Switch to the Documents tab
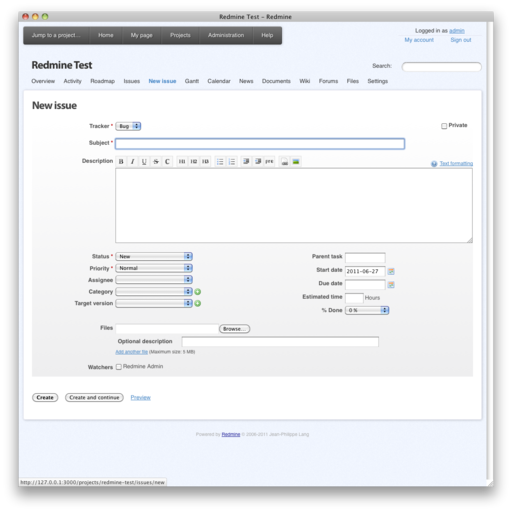The width and height of the screenshot is (512, 512). [276, 81]
